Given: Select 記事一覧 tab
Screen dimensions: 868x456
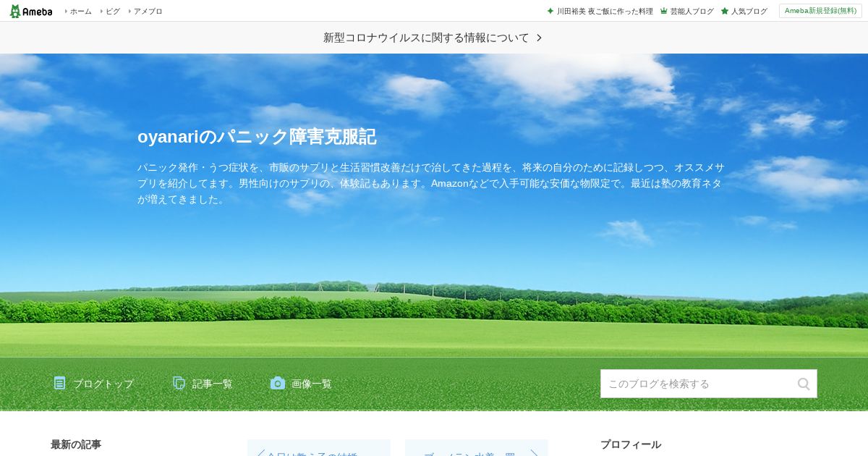Looking at the screenshot, I should tap(213, 384).
